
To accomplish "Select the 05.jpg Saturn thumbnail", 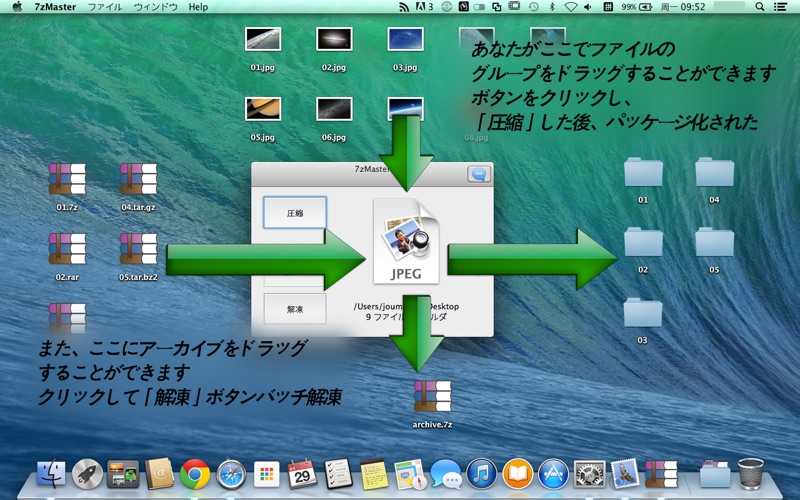I will pyautogui.click(x=263, y=109).
